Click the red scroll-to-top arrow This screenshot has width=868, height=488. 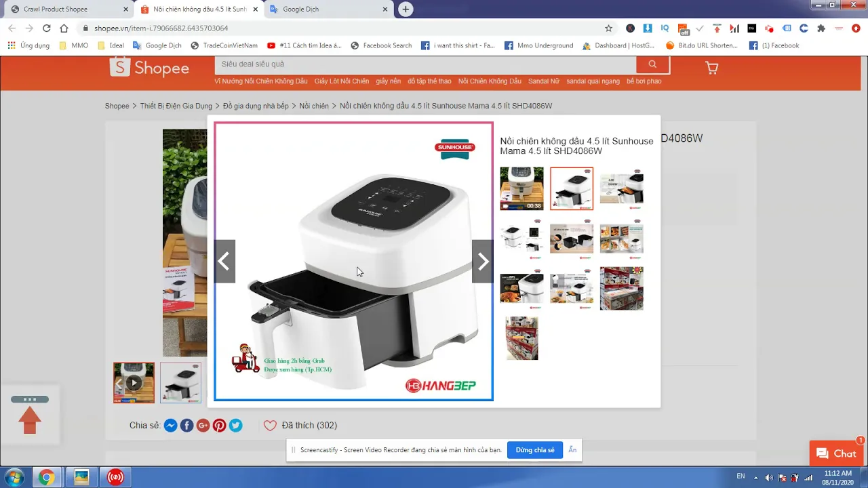coord(30,420)
